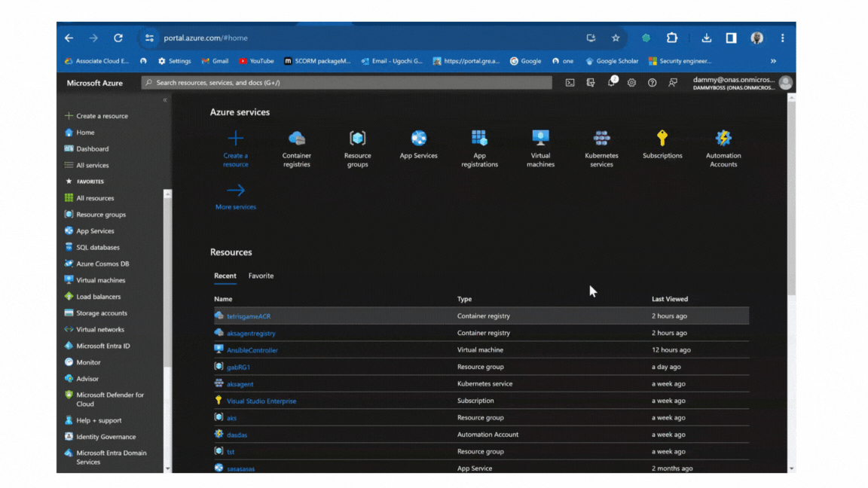Open gabRG1 resource group

[238, 367]
